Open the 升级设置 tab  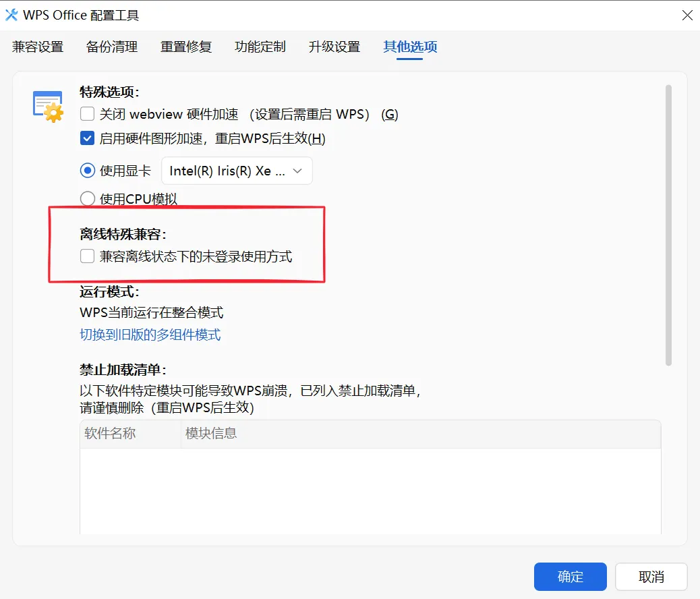click(334, 47)
